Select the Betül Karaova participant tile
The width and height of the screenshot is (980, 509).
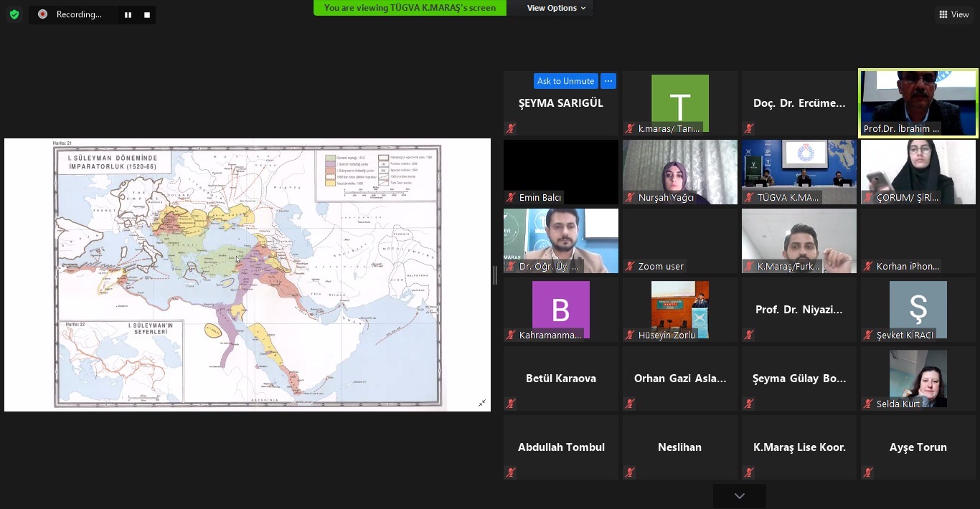click(x=560, y=378)
